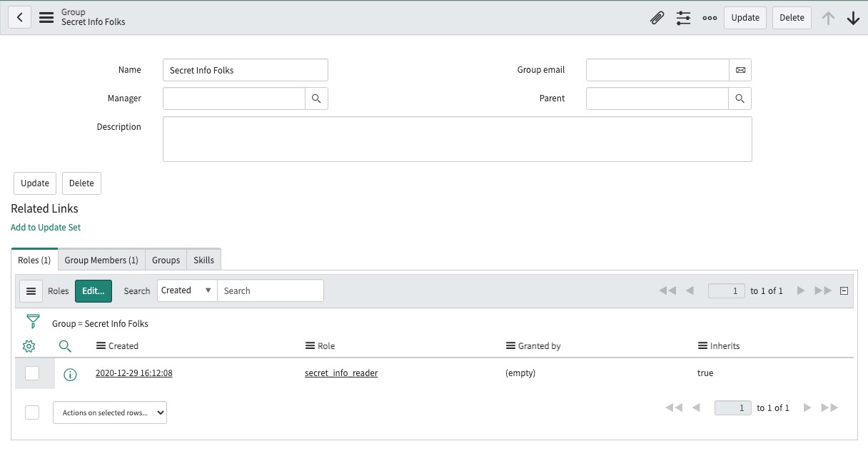Open the Actions on selected rows dropdown
The width and height of the screenshot is (868, 451).
click(109, 412)
